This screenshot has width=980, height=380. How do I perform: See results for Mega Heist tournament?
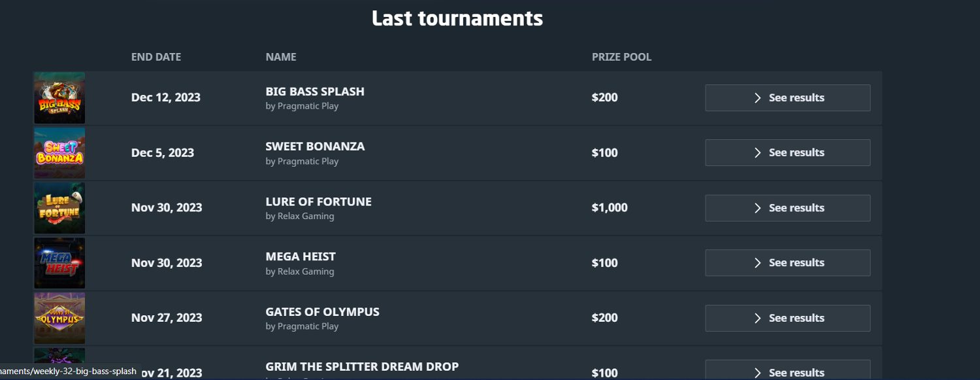[787, 263]
